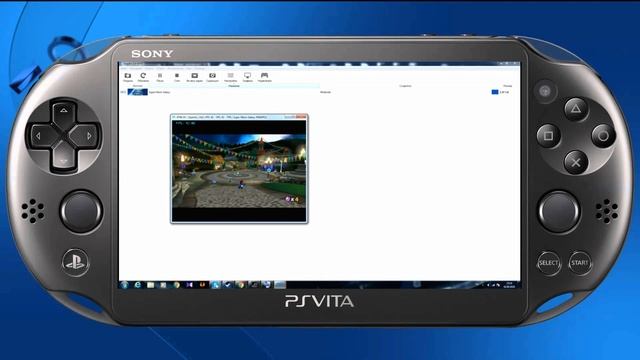This screenshot has height=360, width=640.
Task: Click the Nintendo maker cell in game row
Action: point(325,92)
